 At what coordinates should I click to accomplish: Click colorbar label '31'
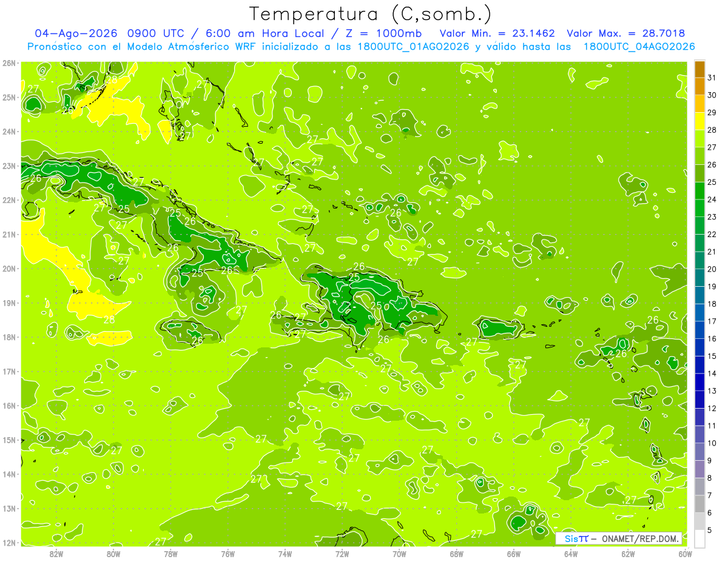pyautogui.click(x=712, y=78)
